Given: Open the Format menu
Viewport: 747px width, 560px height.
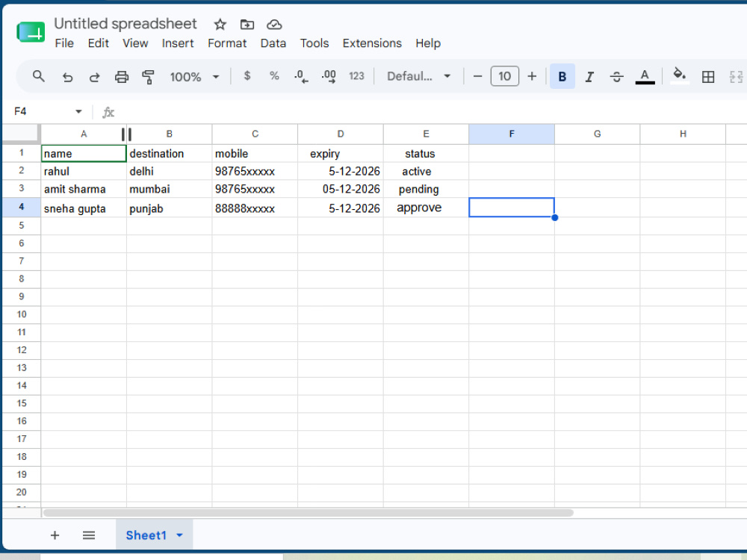Looking at the screenshot, I should [x=227, y=43].
